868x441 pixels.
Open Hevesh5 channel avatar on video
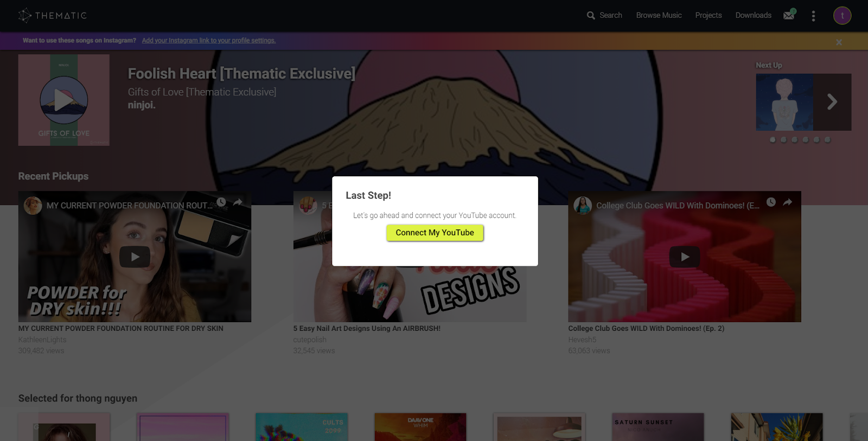coord(583,206)
